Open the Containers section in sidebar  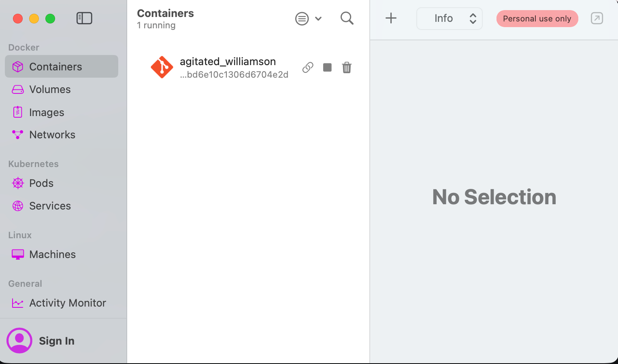[x=55, y=67]
